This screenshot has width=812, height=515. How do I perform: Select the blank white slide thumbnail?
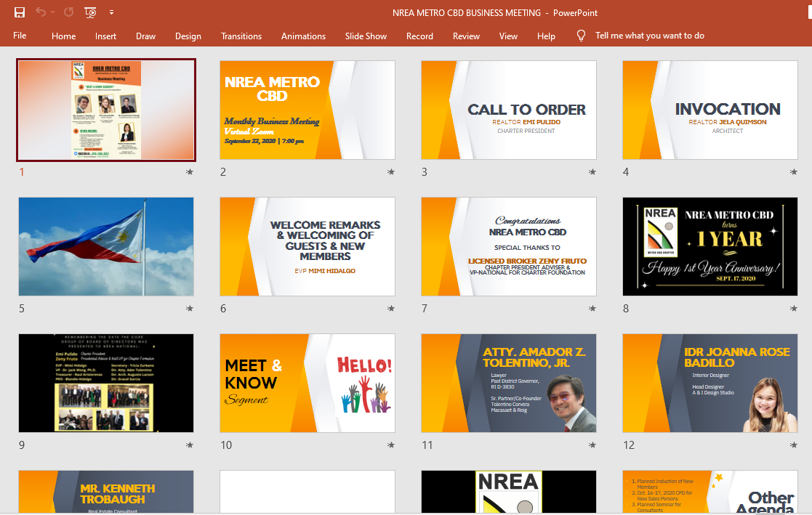[x=307, y=492]
